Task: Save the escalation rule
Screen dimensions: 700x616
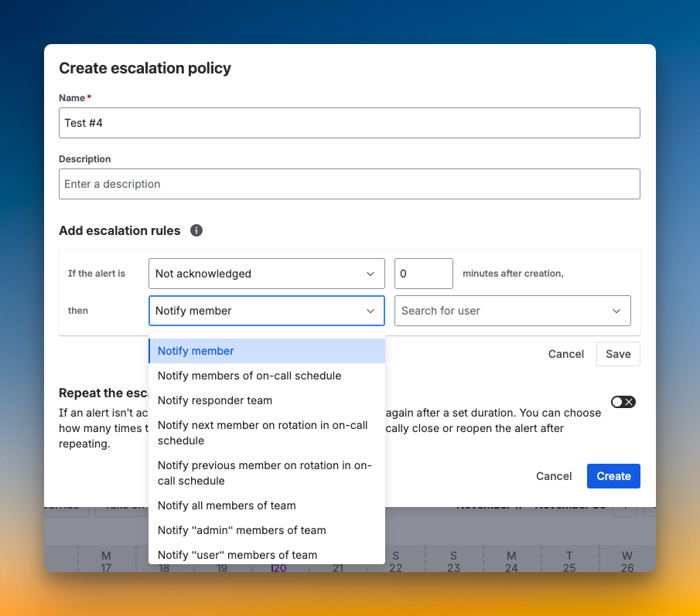Action: click(618, 354)
